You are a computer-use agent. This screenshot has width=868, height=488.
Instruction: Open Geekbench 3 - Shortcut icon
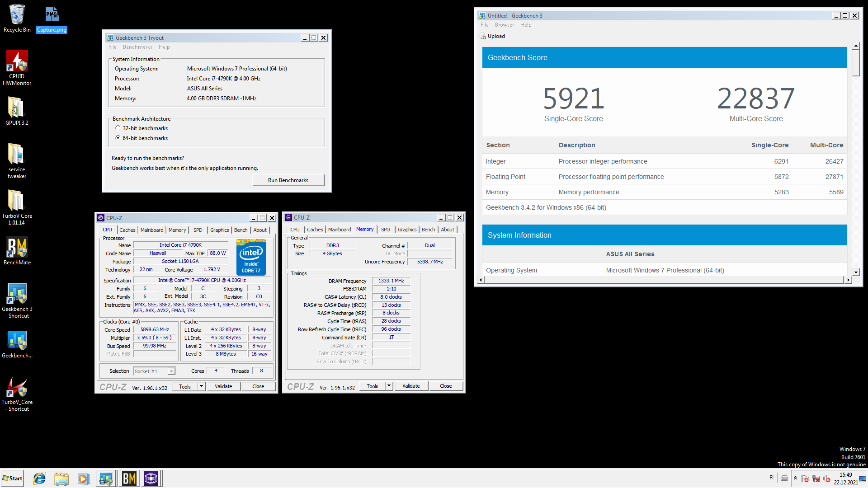[x=17, y=300]
